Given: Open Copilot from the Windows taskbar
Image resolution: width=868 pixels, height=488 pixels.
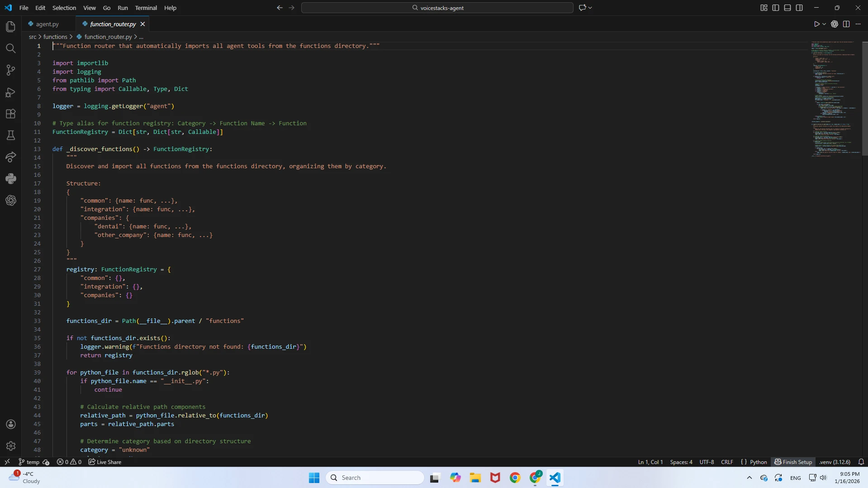Looking at the screenshot, I should click(x=455, y=478).
